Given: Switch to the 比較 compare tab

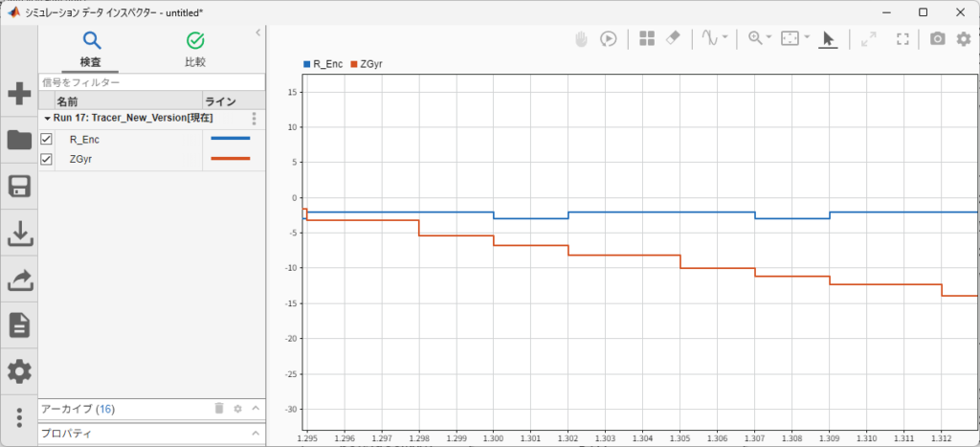Looking at the screenshot, I should coord(195,51).
